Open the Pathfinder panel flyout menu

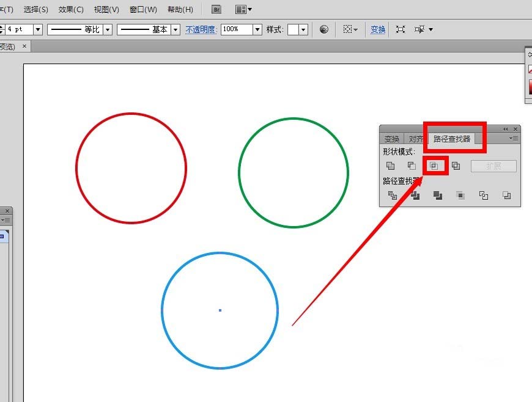514,138
